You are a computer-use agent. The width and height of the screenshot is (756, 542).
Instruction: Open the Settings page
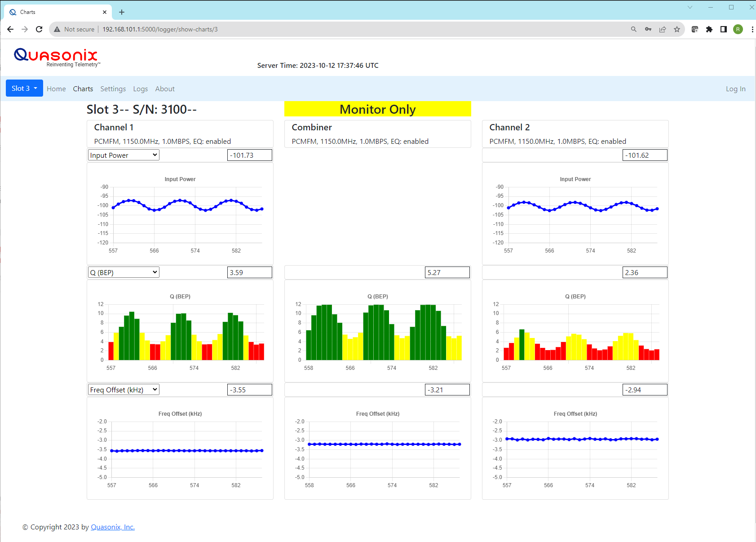click(x=113, y=89)
